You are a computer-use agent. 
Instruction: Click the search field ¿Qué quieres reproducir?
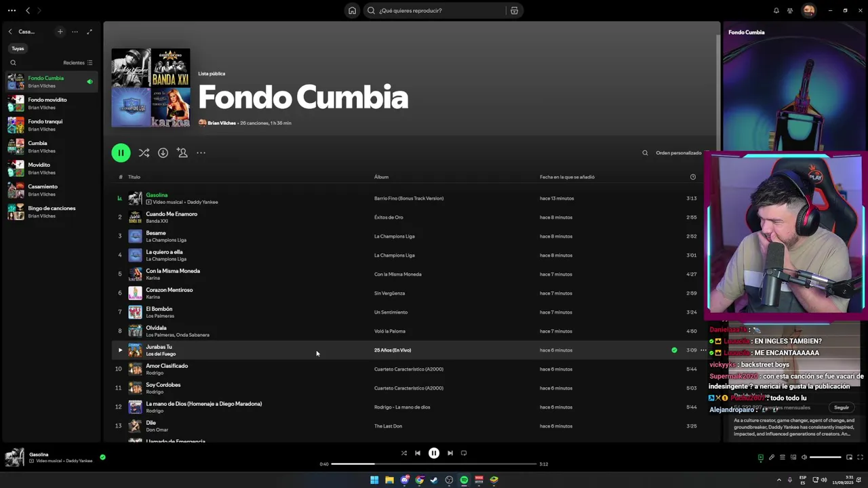[434, 10]
